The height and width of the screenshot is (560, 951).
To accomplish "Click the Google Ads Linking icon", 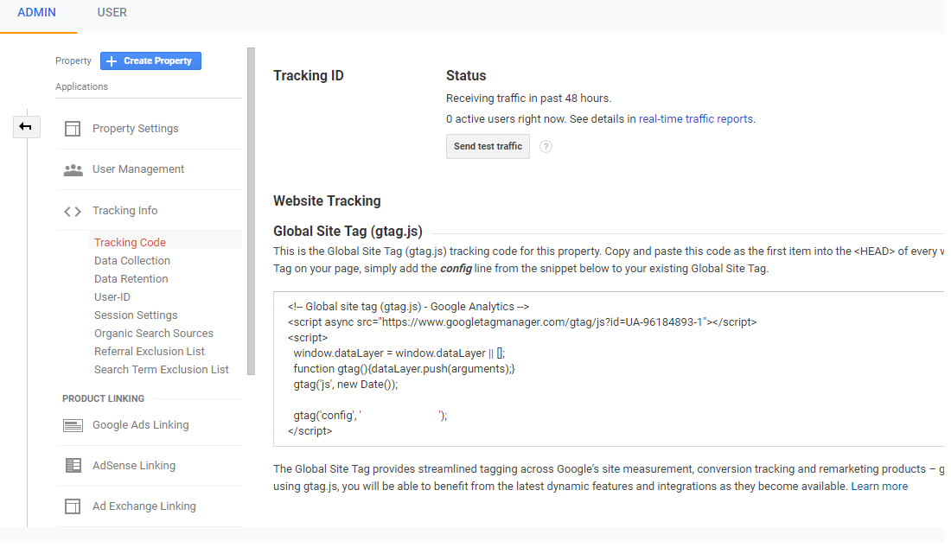I will pyautogui.click(x=73, y=425).
